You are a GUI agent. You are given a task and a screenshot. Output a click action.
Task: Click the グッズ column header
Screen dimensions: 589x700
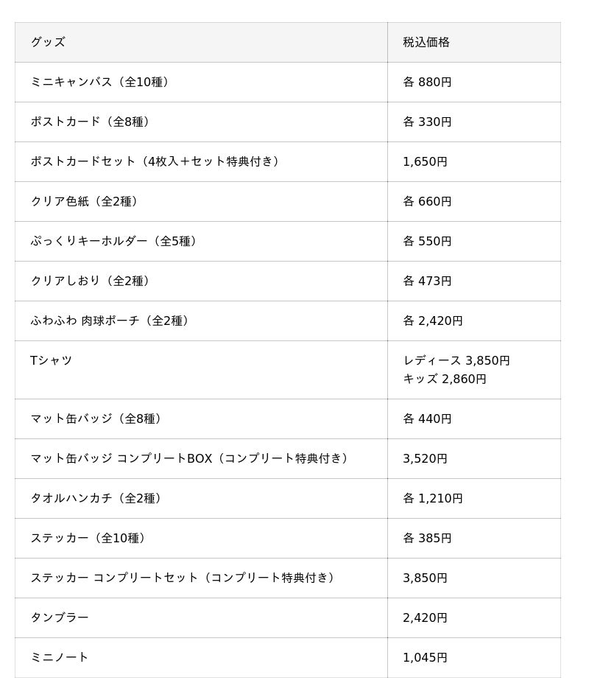[201, 43]
